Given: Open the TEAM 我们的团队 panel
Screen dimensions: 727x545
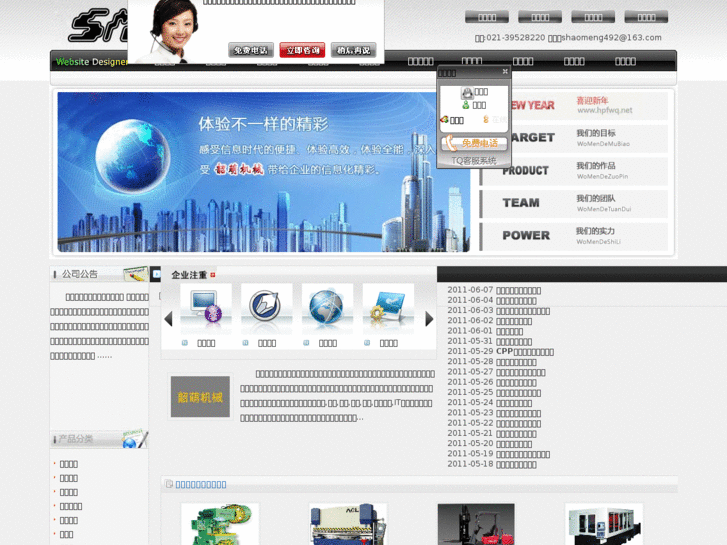Looking at the screenshot, I should [x=575, y=204].
